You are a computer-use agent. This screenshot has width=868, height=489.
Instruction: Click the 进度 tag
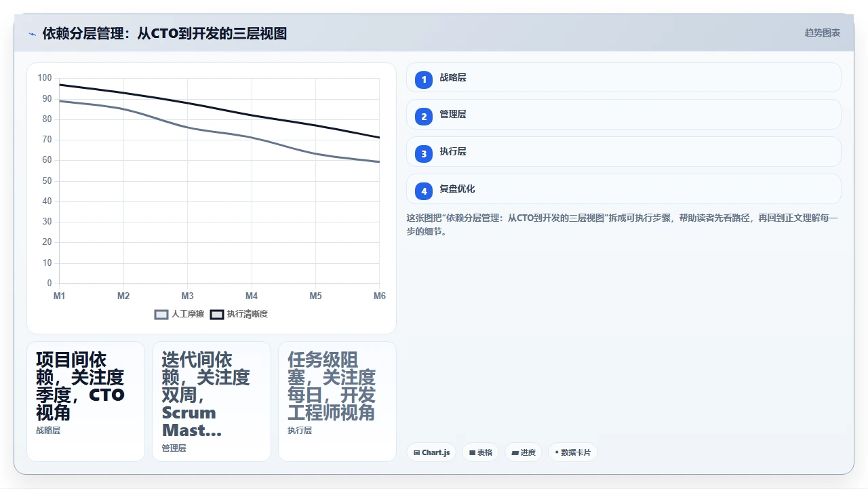[x=524, y=452]
